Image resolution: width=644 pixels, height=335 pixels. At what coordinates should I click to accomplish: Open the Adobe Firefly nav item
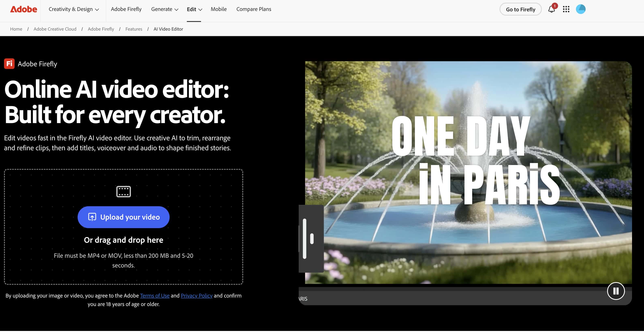pos(126,9)
